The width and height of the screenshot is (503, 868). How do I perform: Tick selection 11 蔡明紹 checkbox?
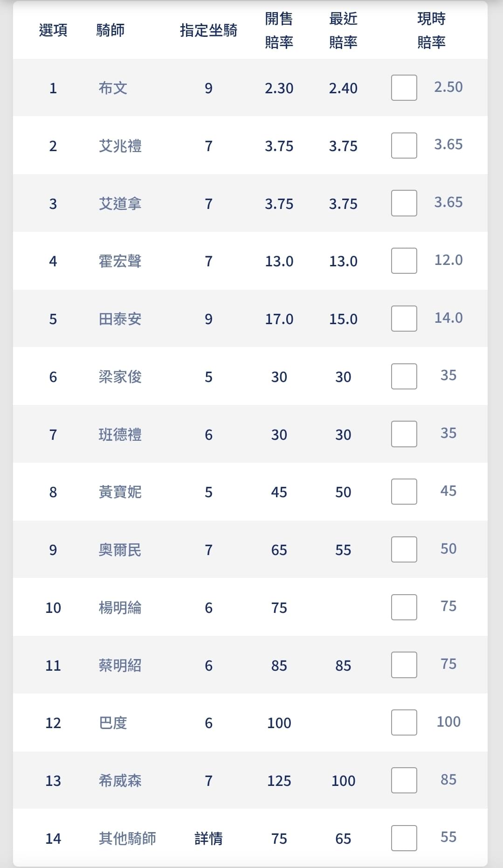coord(404,665)
